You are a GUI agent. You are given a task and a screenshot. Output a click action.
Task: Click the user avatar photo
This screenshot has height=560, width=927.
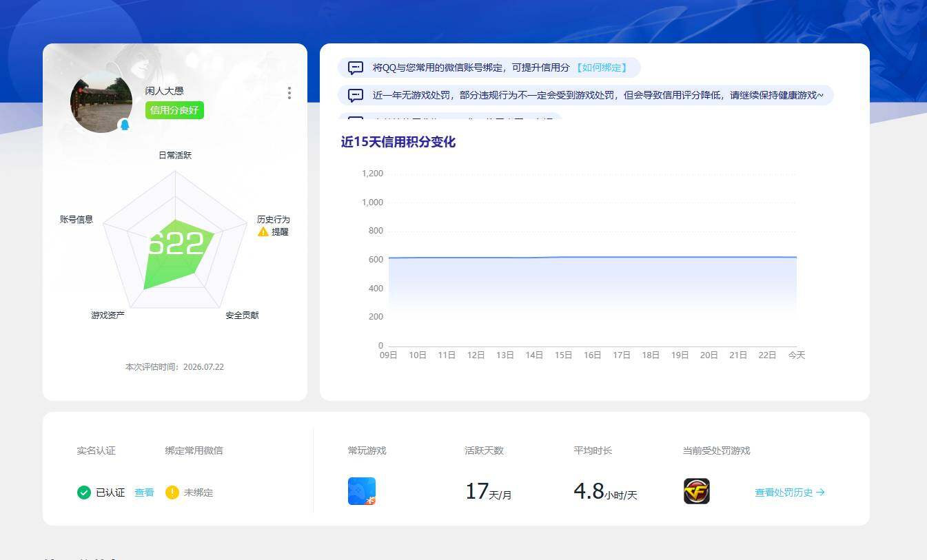point(101,101)
